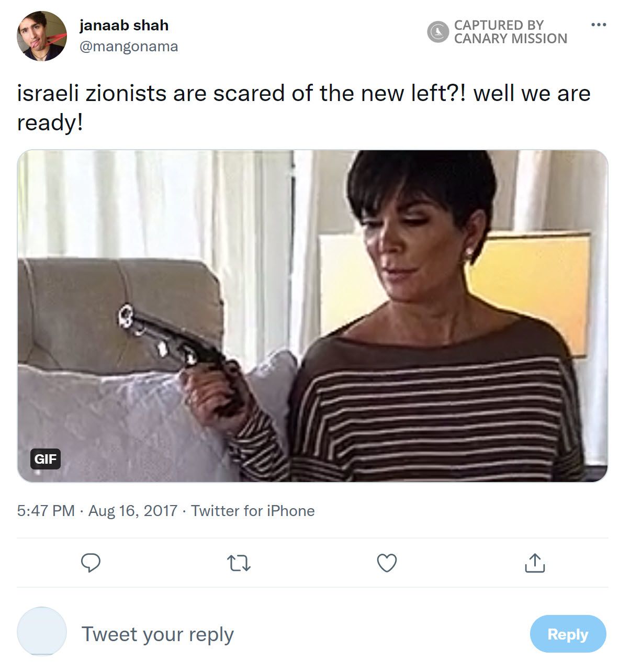Open the @mangonama handle link
619x672 pixels.
129,47
